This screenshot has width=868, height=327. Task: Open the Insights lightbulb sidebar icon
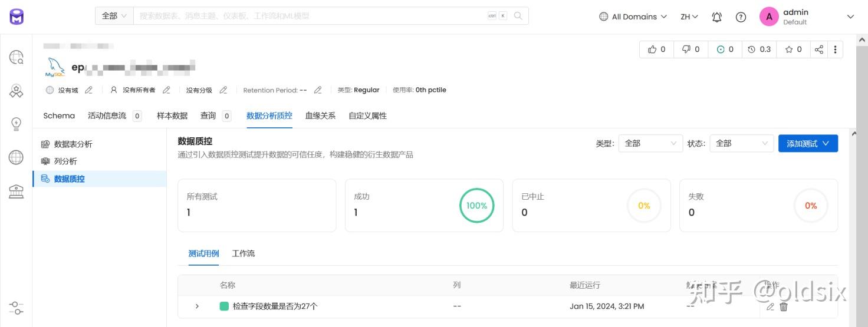pyautogui.click(x=16, y=124)
